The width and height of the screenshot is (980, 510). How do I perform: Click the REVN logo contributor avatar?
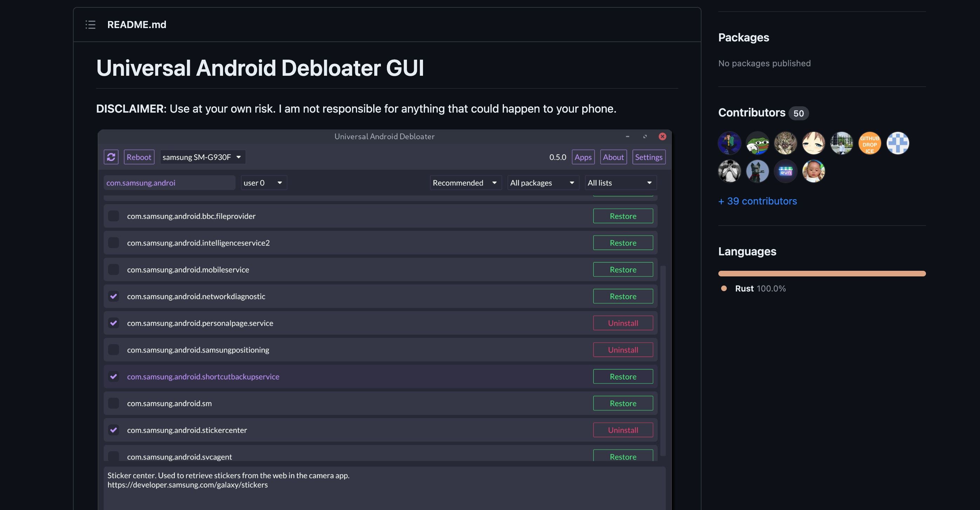[x=785, y=171]
